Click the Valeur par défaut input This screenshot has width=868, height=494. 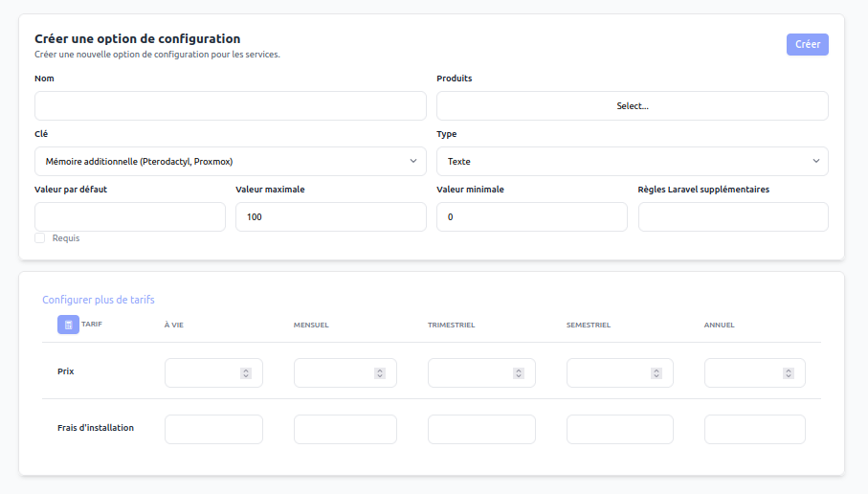(129, 217)
